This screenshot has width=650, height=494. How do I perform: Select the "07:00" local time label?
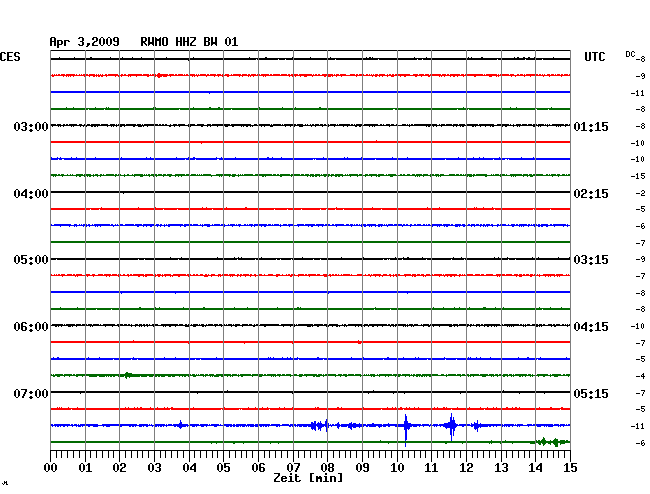click(x=31, y=393)
